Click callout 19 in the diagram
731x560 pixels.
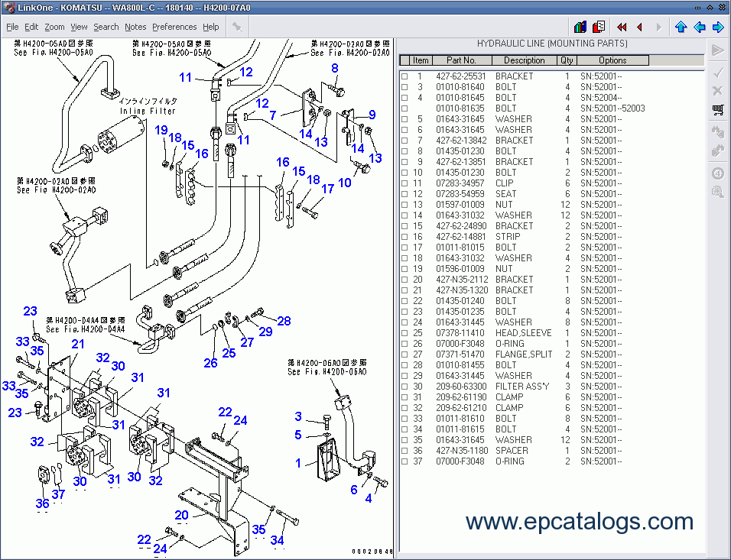coord(161,130)
